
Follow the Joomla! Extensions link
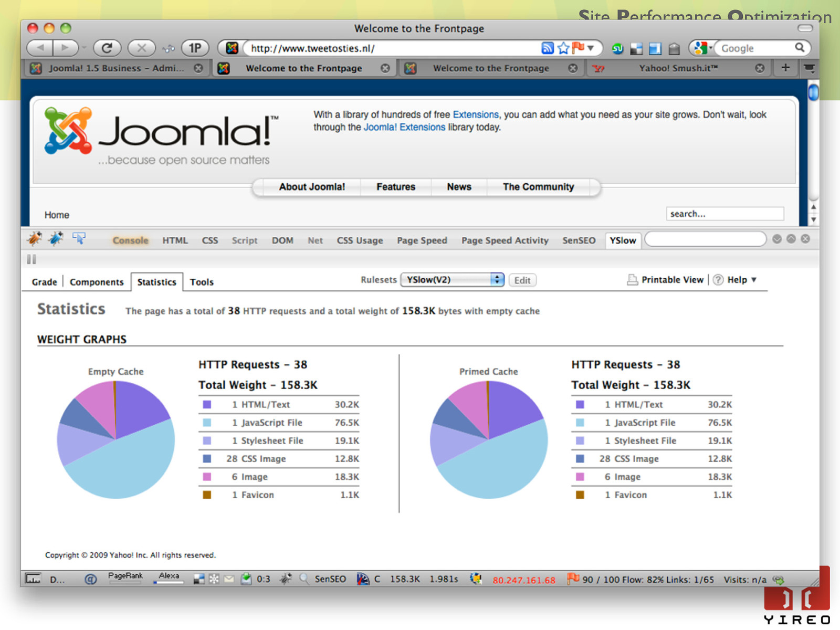404,127
